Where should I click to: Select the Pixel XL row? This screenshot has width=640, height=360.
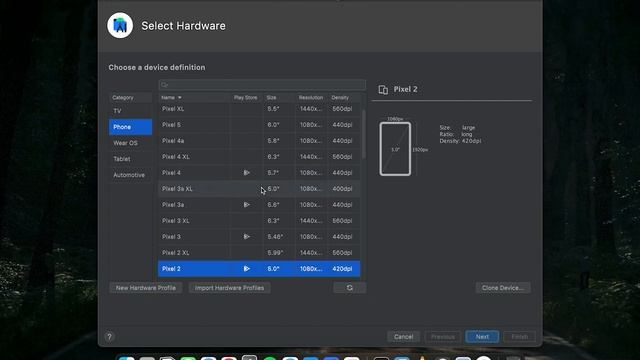coord(259,109)
